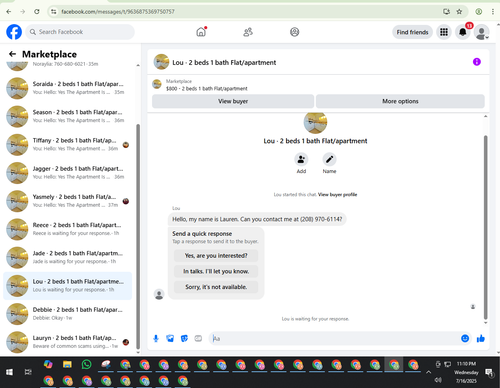Click Lou's phone number message bubble

pos(257,219)
